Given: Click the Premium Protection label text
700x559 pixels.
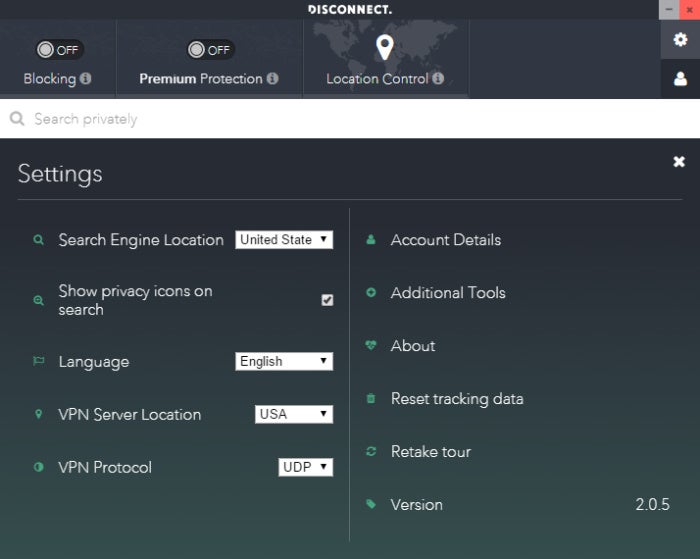Looking at the screenshot, I should [200, 79].
